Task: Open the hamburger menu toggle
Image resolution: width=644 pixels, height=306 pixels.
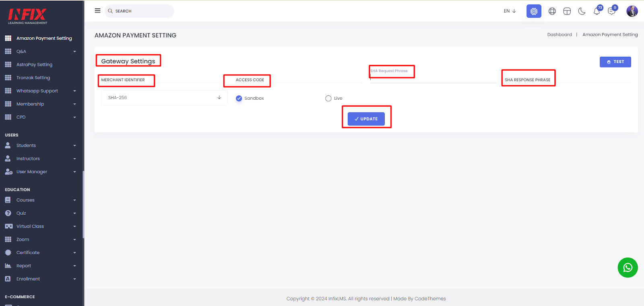Action: point(97,11)
